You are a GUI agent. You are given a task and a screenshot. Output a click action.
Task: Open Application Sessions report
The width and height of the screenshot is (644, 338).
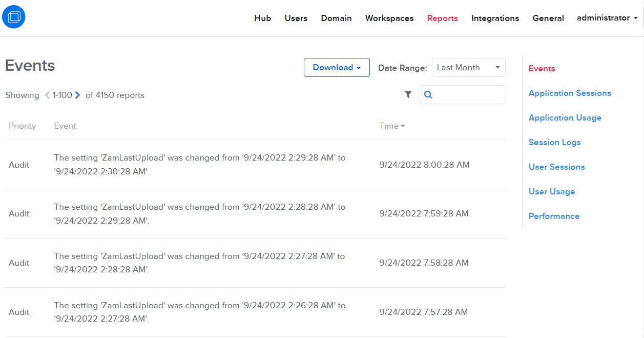pos(570,93)
